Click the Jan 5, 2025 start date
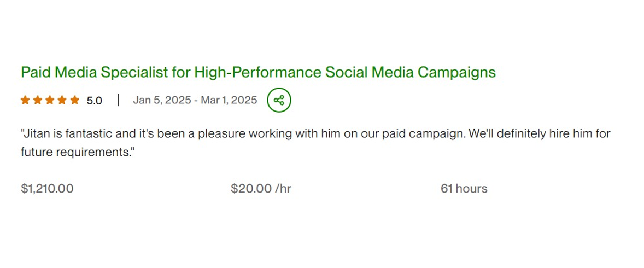The width and height of the screenshot is (644, 268). pos(162,101)
